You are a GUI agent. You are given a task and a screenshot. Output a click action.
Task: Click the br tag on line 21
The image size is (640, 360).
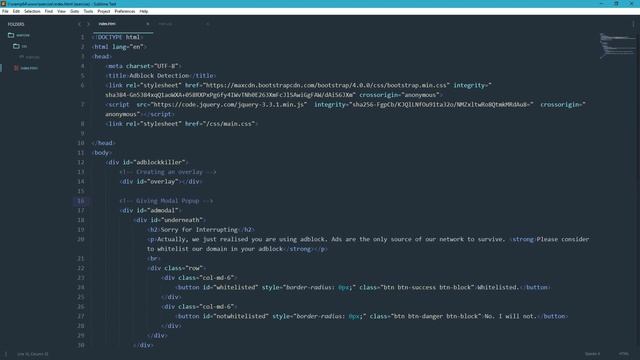(x=153, y=258)
